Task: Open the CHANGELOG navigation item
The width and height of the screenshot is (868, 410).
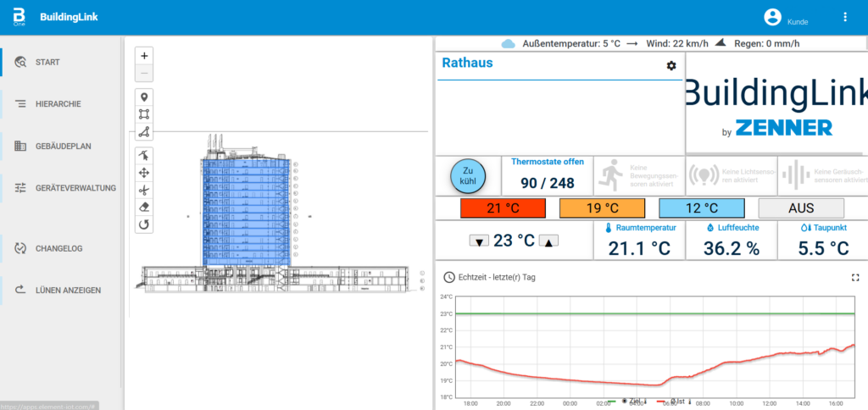Action: (x=61, y=248)
